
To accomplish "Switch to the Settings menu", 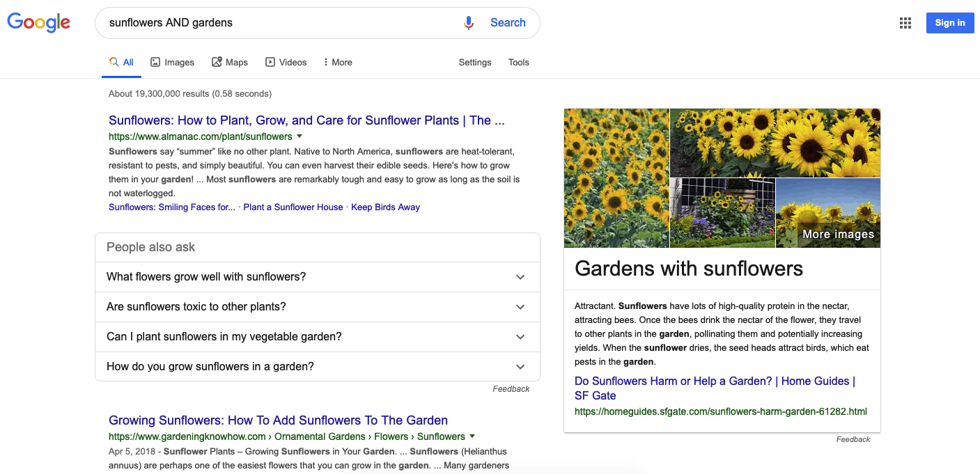I will [474, 62].
